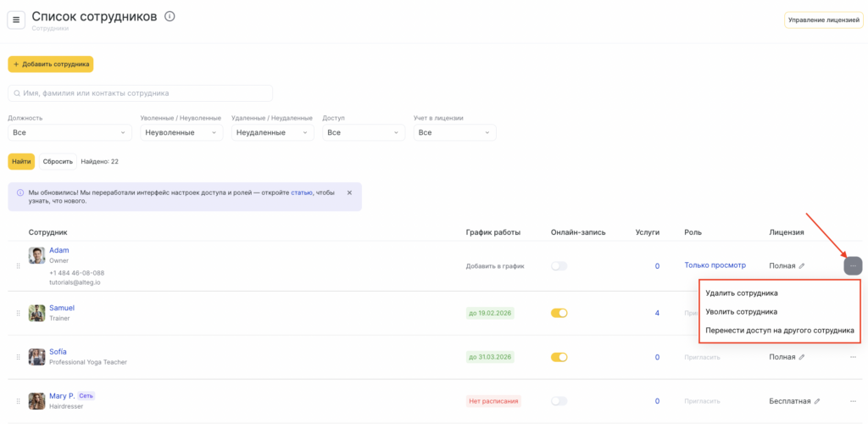Screen dimensions: 868x424
Task: Open the статью link in the banner
Action: tap(301, 193)
